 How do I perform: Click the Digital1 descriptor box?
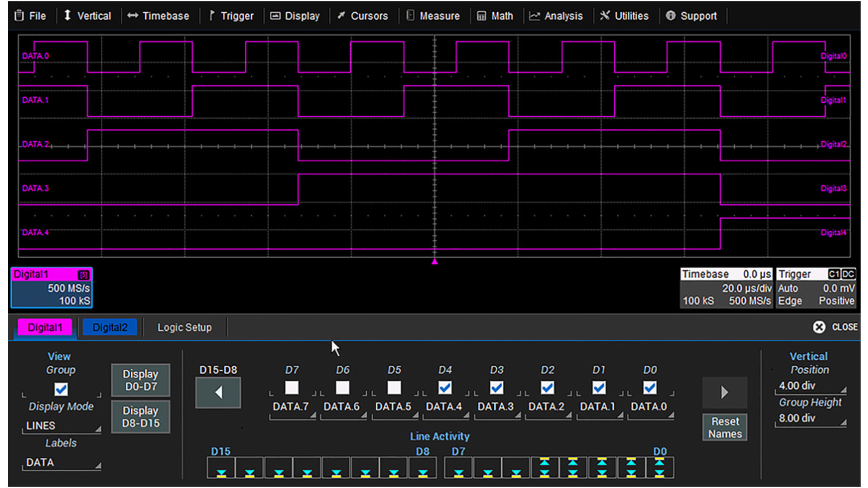pos(51,288)
